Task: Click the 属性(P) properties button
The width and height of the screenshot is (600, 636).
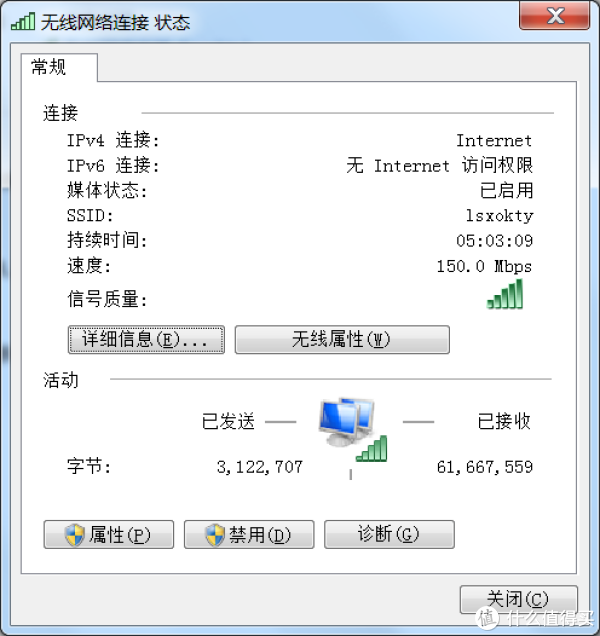Action: click(109, 535)
